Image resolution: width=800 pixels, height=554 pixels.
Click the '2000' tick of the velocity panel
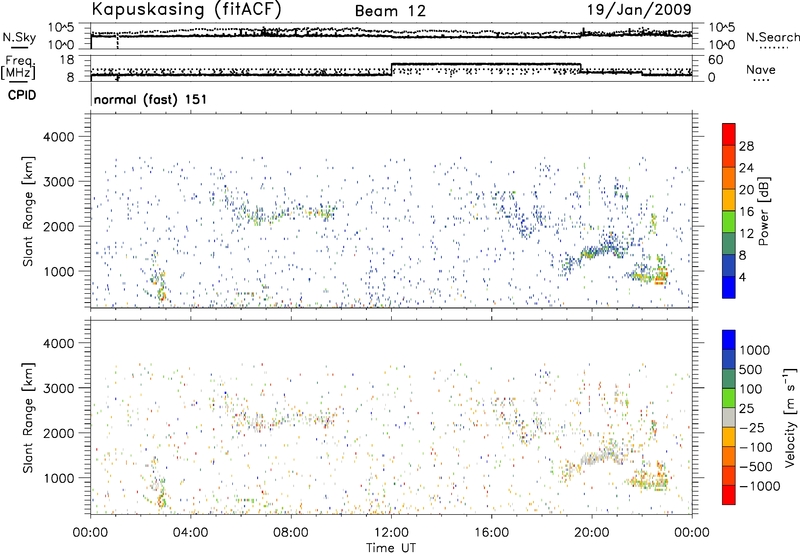[58, 433]
